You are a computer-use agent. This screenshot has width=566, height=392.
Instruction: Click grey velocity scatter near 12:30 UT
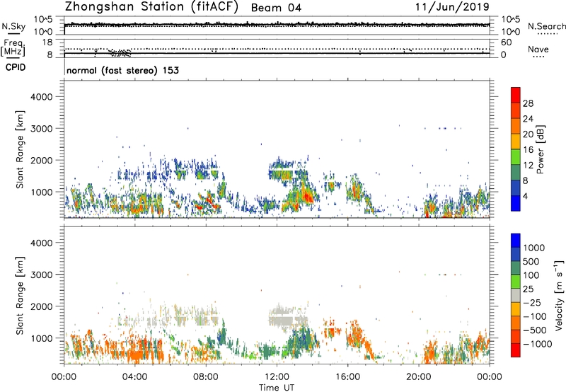pyautogui.click(x=285, y=319)
